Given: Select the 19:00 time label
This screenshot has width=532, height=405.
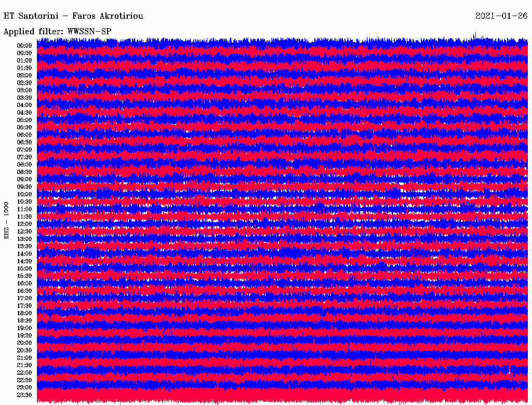Looking at the screenshot, I should click(24, 328).
